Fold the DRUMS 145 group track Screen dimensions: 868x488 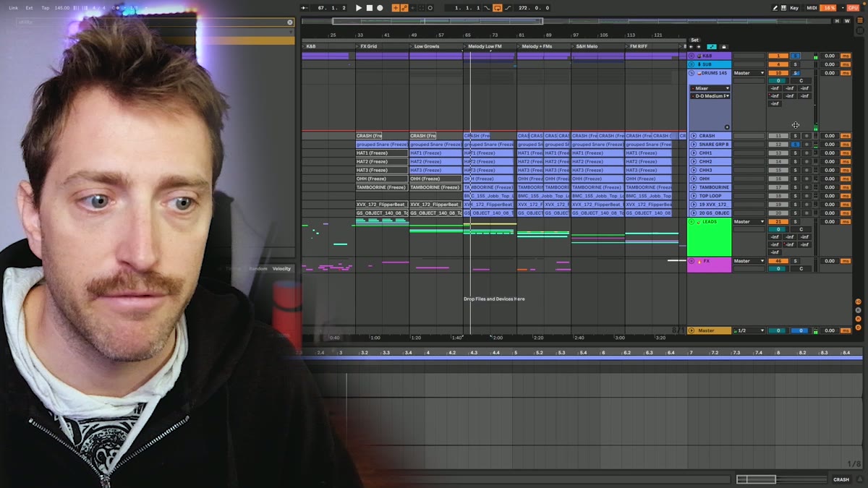coord(692,73)
